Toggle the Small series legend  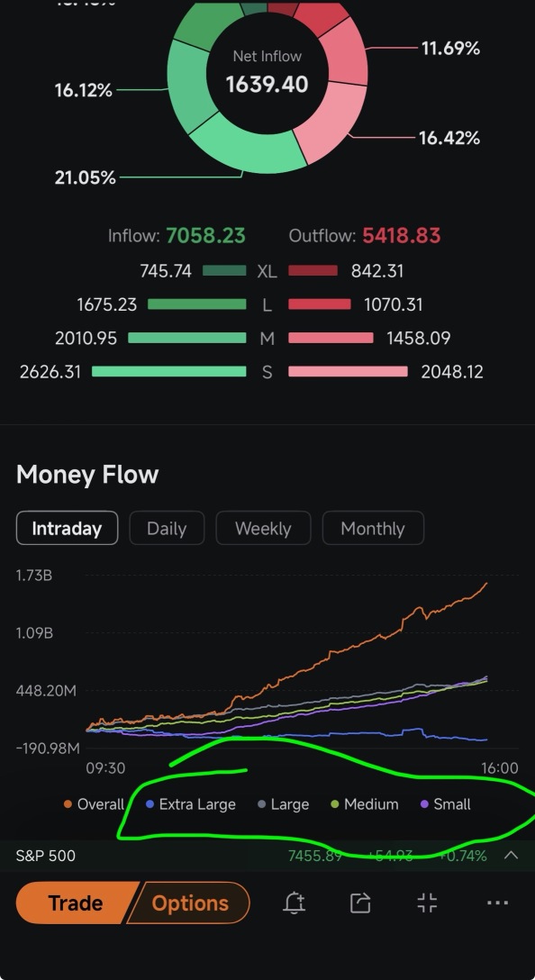pyautogui.click(x=446, y=804)
